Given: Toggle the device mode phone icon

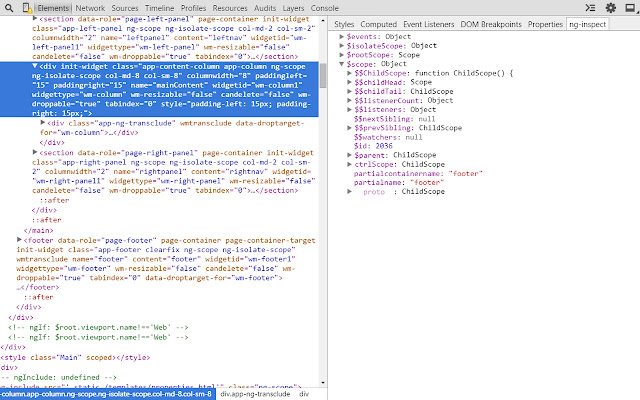Looking at the screenshot, I should click(x=26, y=8).
